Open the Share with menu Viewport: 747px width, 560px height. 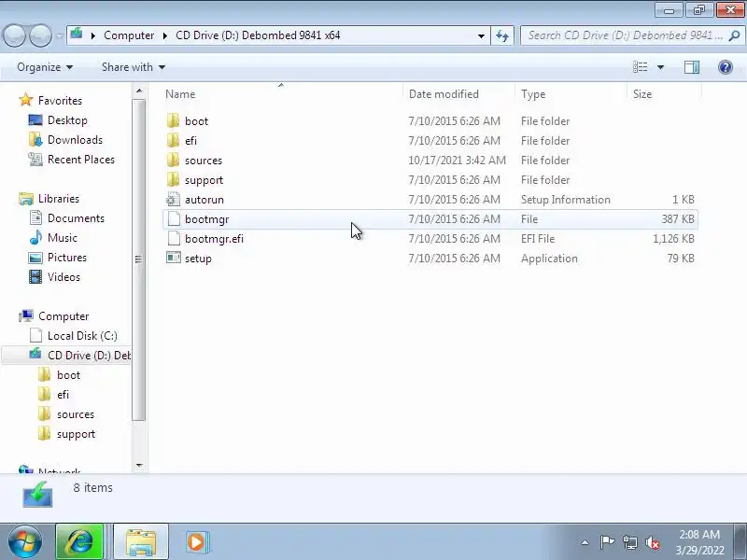click(x=133, y=67)
